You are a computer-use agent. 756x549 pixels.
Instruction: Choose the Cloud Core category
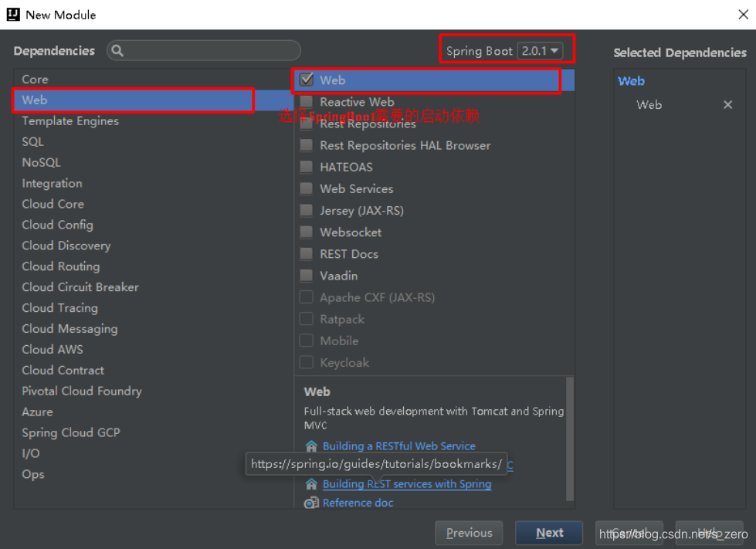154,204
